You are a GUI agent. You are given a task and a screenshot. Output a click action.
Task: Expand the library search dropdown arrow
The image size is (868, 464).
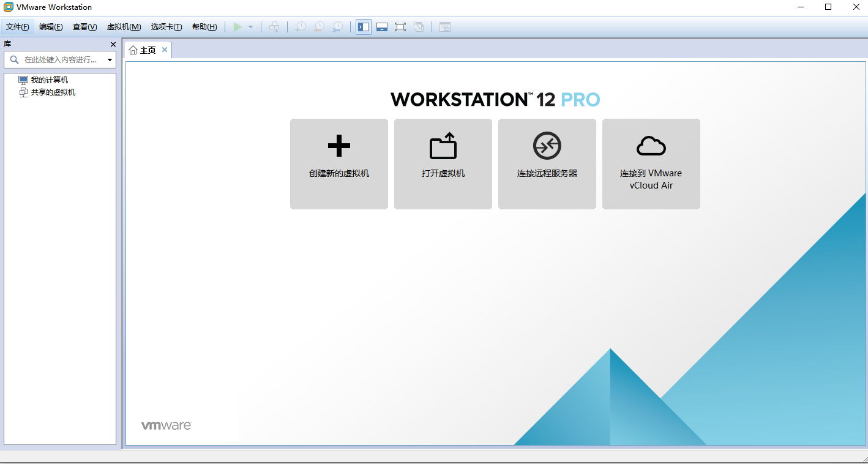click(110, 60)
